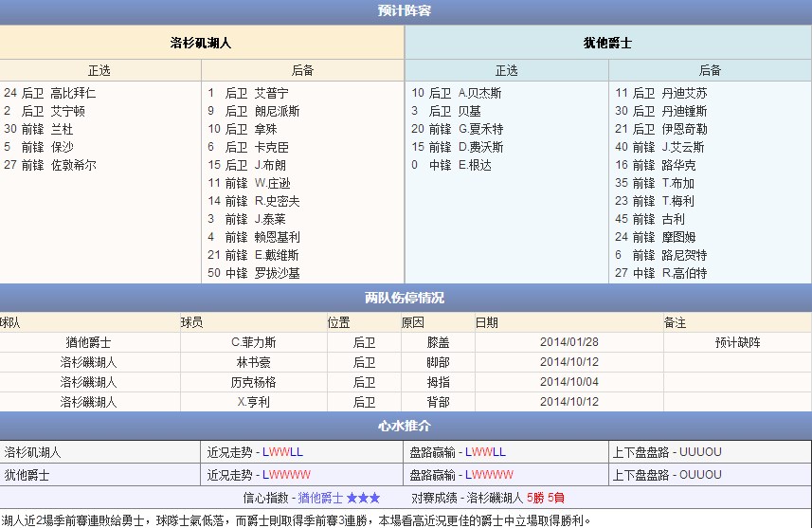Click the 膝盖 injury reason cell
812x528 pixels.
pyautogui.click(x=438, y=342)
